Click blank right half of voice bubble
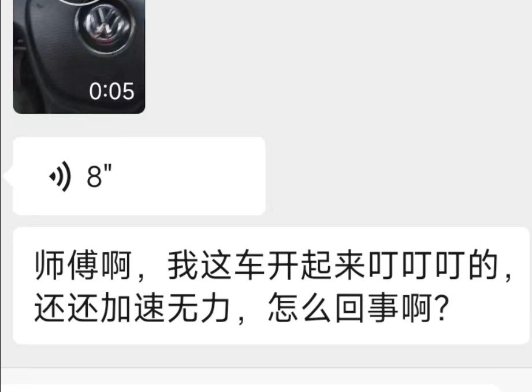The width and height of the screenshot is (532, 392). pos(200,176)
